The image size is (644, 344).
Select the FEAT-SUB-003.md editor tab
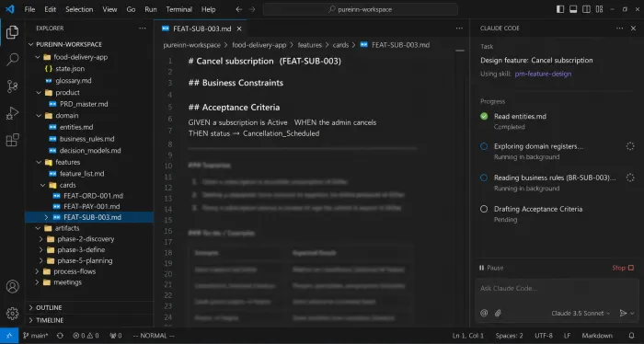(x=201, y=29)
